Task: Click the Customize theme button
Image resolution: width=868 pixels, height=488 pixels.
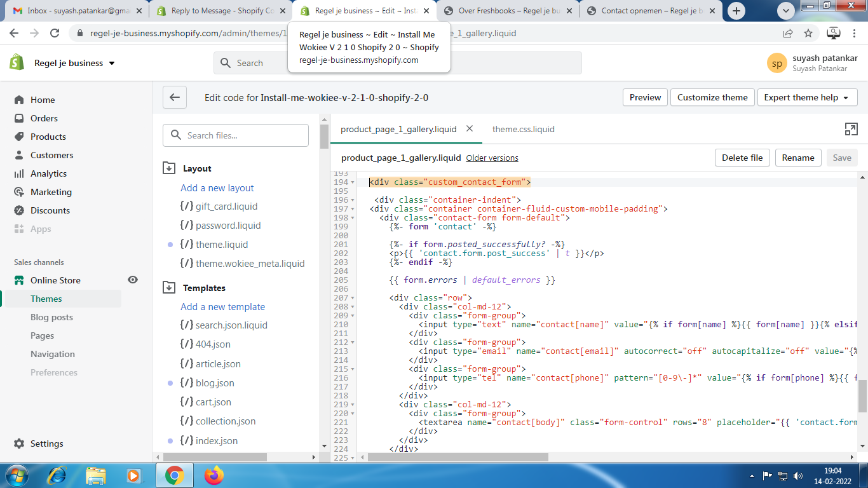Action: pyautogui.click(x=712, y=97)
